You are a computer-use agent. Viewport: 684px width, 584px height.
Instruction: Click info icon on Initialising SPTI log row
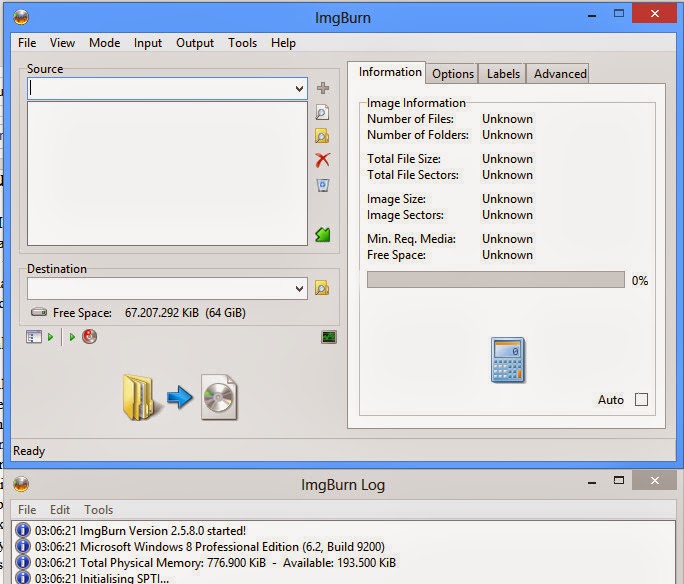point(23,578)
